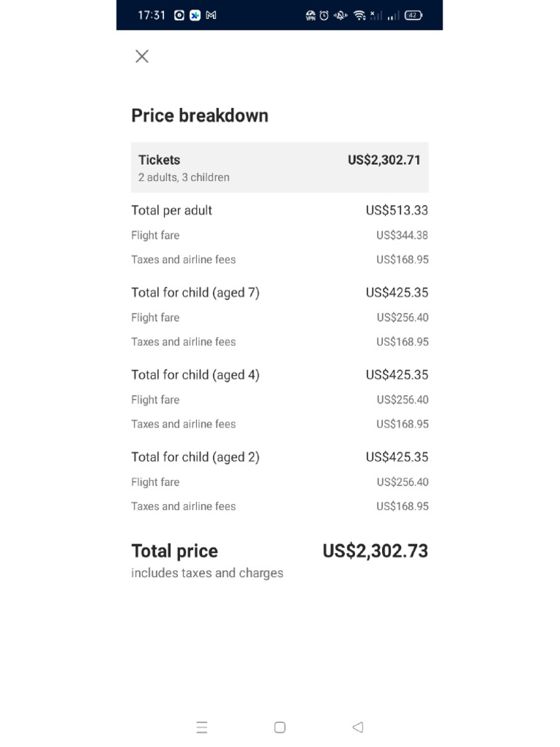Screen dimensions: 560x747
Task: Tap the Android back navigation triangle
Action: click(357, 727)
